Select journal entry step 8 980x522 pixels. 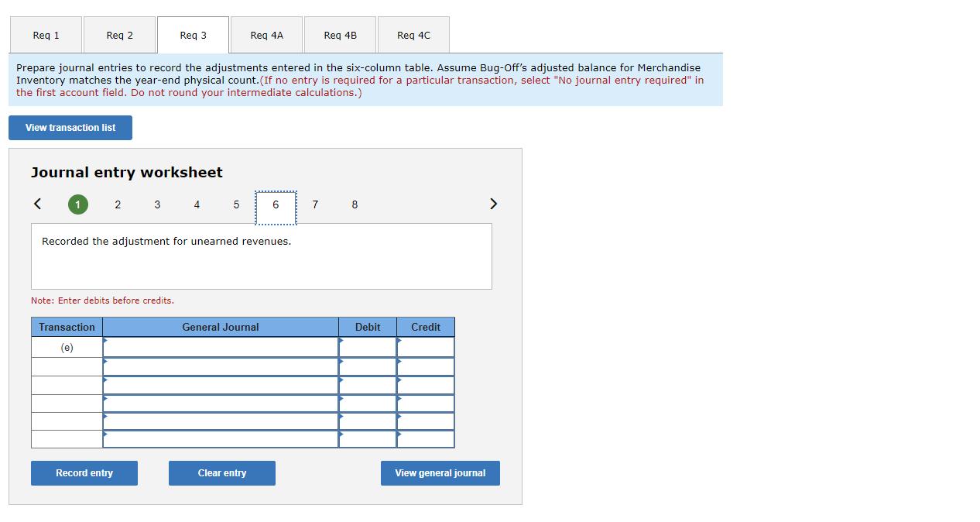pyautogui.click(x=355, y=204)
